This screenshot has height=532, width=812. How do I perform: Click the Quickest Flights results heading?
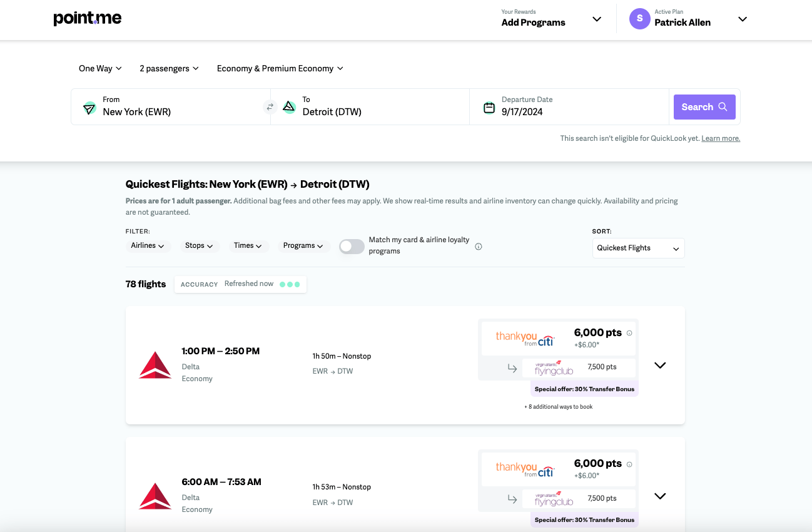pos(248,184)
